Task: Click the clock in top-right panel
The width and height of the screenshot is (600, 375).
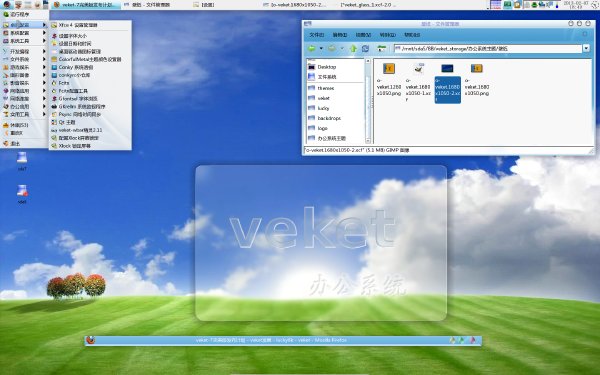Action: pyautogui.click(x=575, y=5)
